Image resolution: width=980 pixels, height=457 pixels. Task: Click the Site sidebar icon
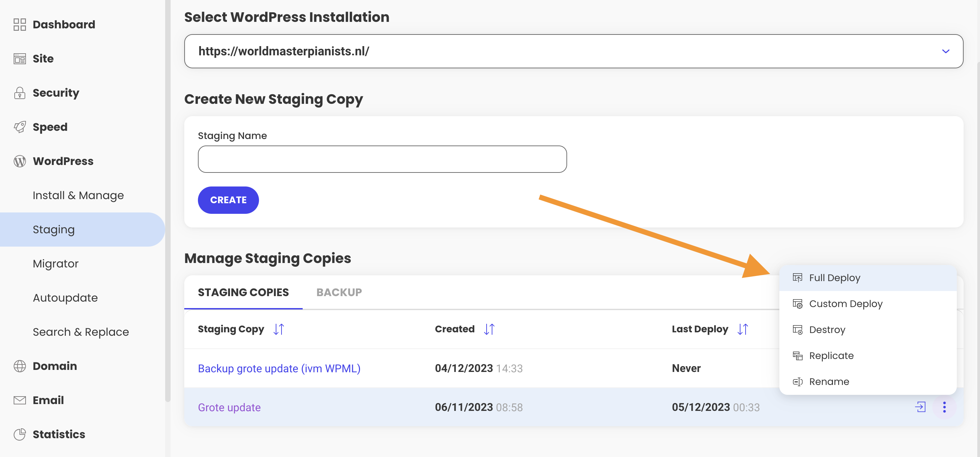tap(20, 59)
